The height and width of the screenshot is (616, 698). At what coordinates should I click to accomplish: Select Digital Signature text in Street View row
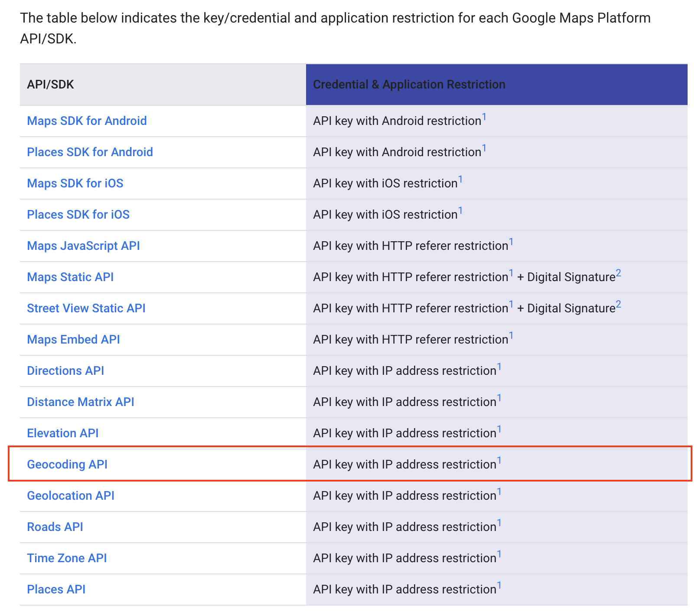[x=571, y=308]
